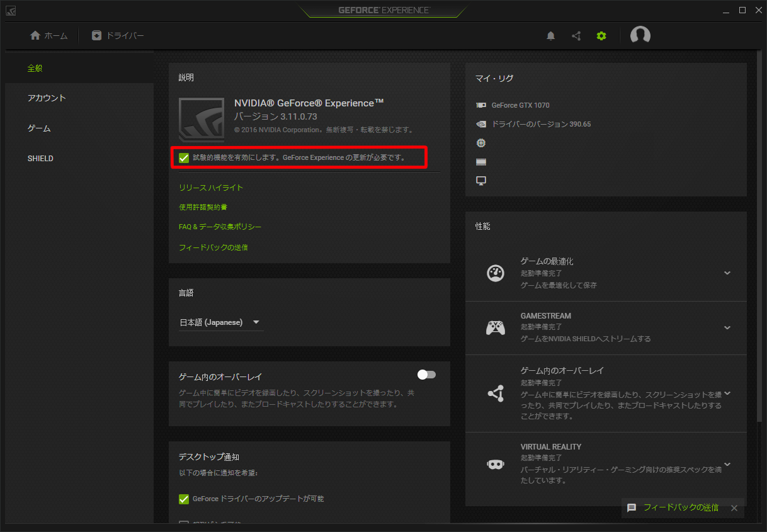Open notifications bell icon

coord(551,36)
